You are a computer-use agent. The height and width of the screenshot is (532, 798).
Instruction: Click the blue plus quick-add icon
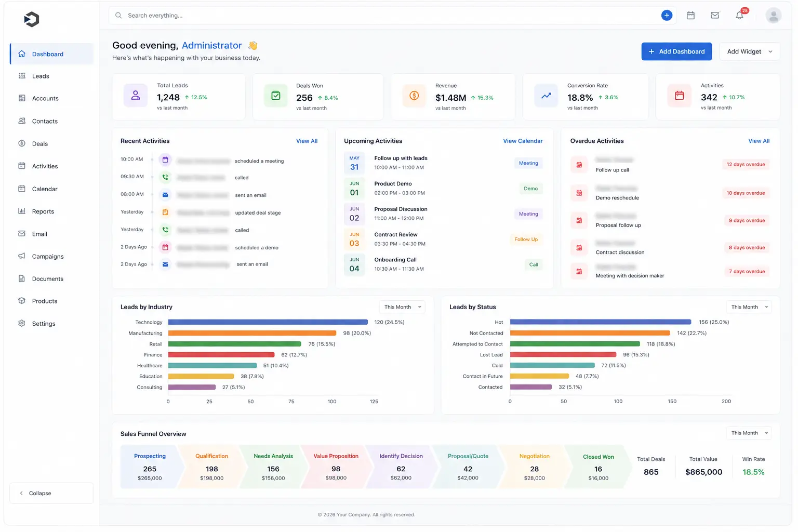coord(667,16)
